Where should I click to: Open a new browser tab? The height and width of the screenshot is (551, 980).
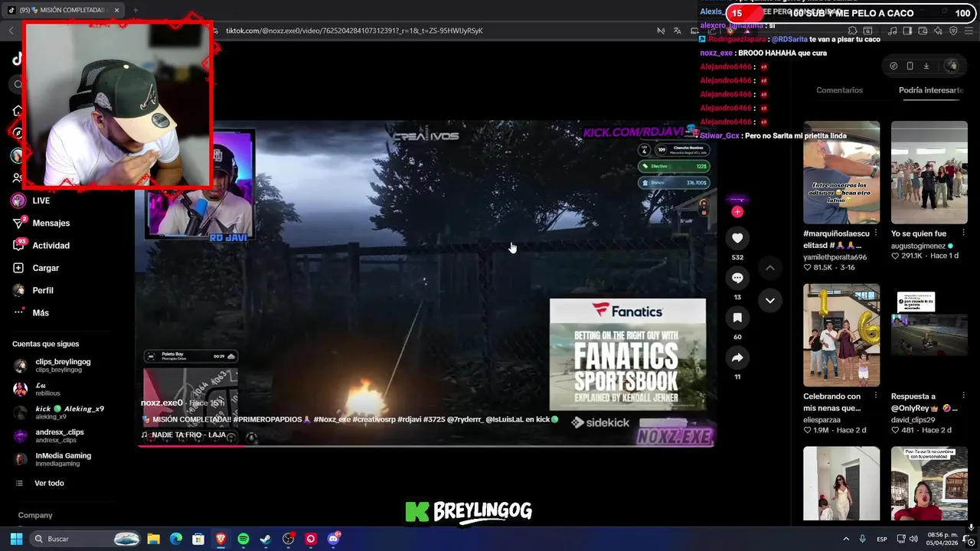tap(136, 10)
